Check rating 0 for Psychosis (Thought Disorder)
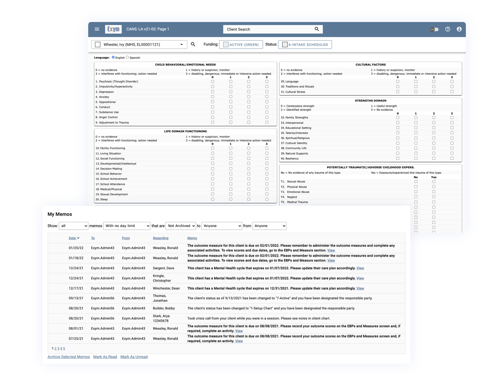The width and height of the screenshot is (500, 381). [x=212, y=81]
